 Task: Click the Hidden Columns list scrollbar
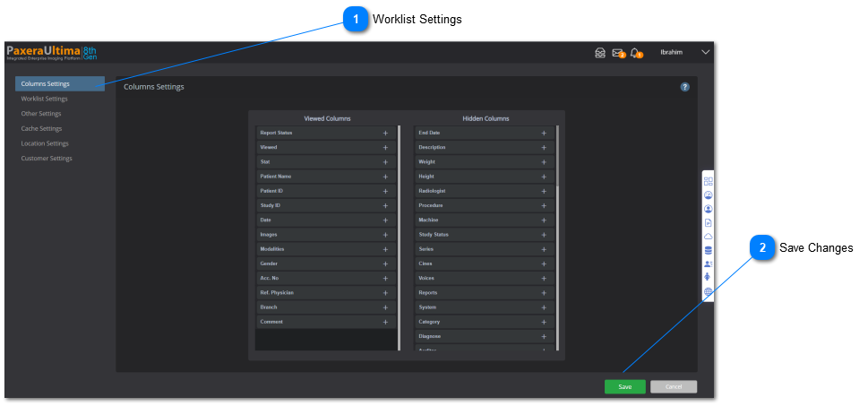click(557, 156)
